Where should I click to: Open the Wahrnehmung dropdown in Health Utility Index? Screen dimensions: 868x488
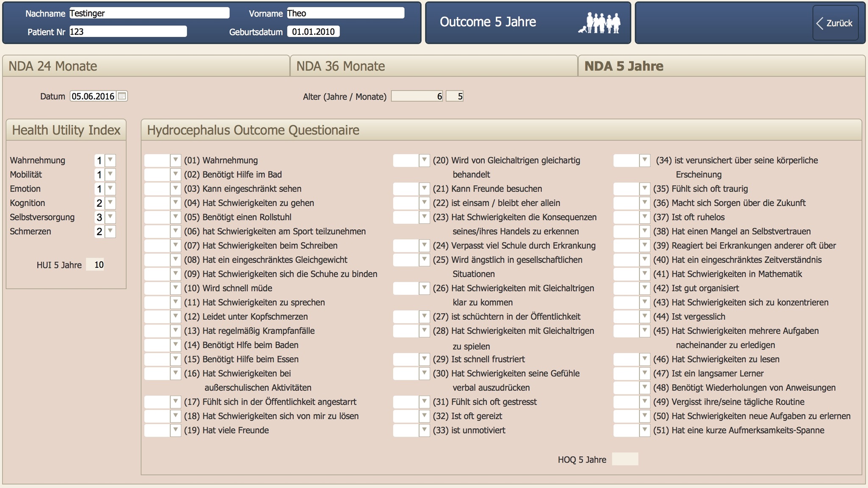110,160
